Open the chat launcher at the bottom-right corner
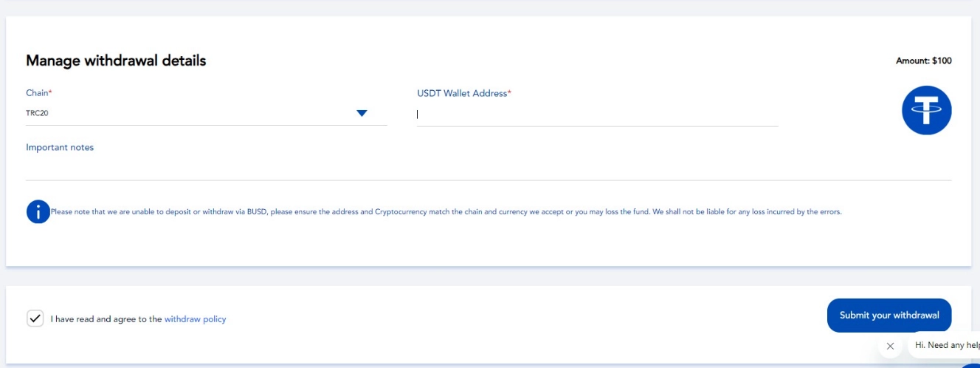 973,364
